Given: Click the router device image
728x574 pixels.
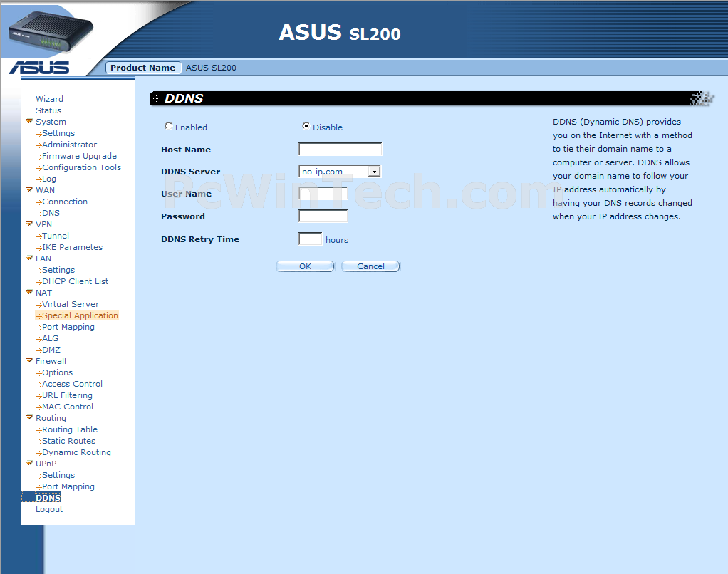Looking at the screenshot, I should 50,31.
